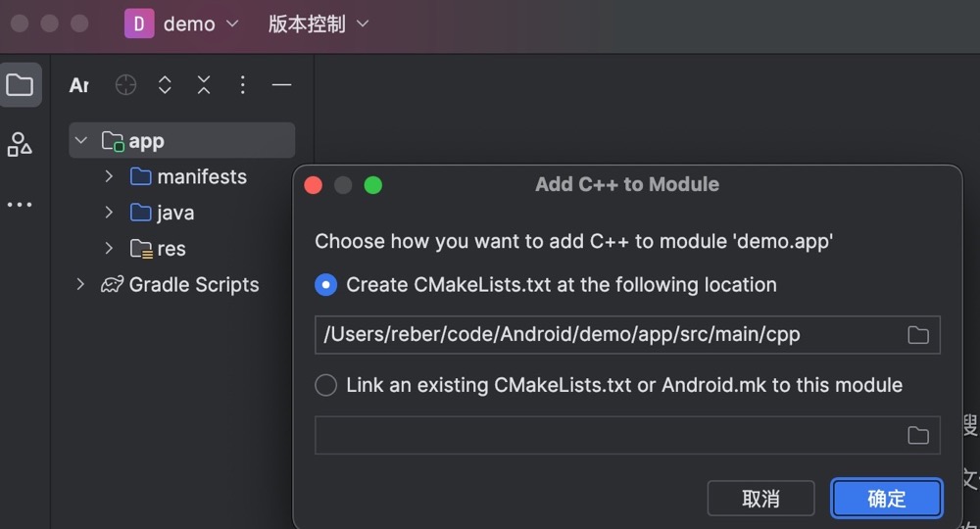Click the cpp path text field
The image size is (980, 529).
(610, 335)
